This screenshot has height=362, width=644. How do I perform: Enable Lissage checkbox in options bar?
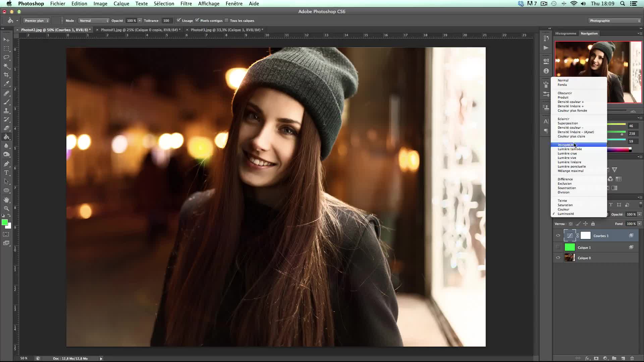[x=178, y=20]
